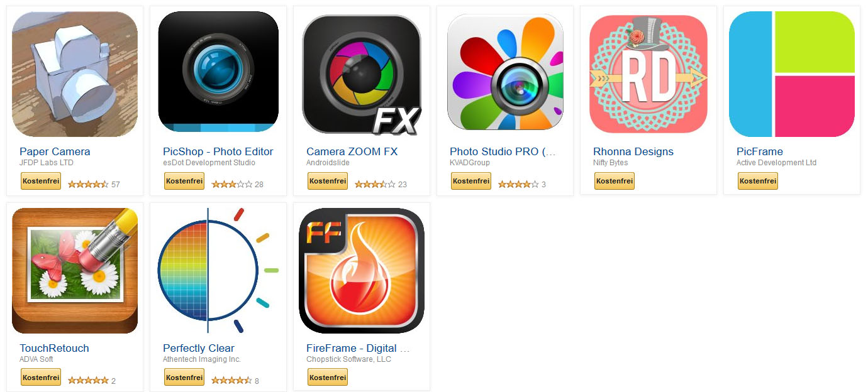Click Kostenfrei button under Photo Studio PRO

tap(471, 181)
